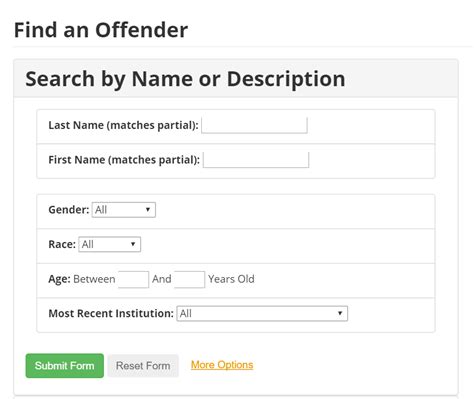Click the First Name (matches partial) label
The width and height of the screenshot is (474, 399).
pyautogui.click(x=124, y=160)
